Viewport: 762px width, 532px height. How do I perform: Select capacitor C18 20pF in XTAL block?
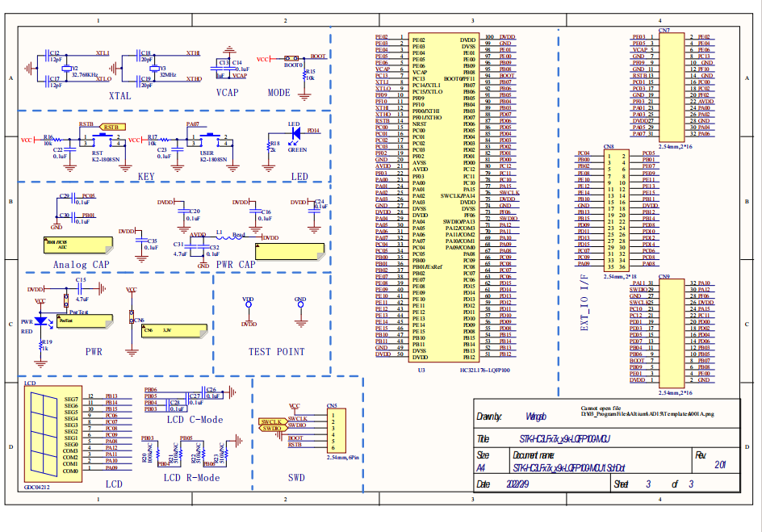pyautogui.click(x=139, y=56)
